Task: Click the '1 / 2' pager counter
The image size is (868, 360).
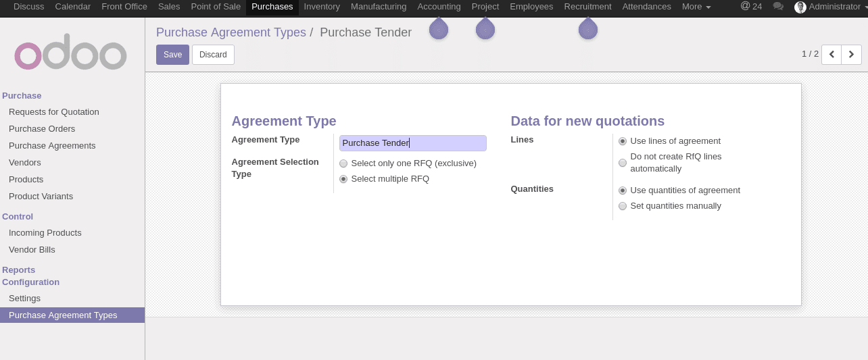Action: pos(810,54)
